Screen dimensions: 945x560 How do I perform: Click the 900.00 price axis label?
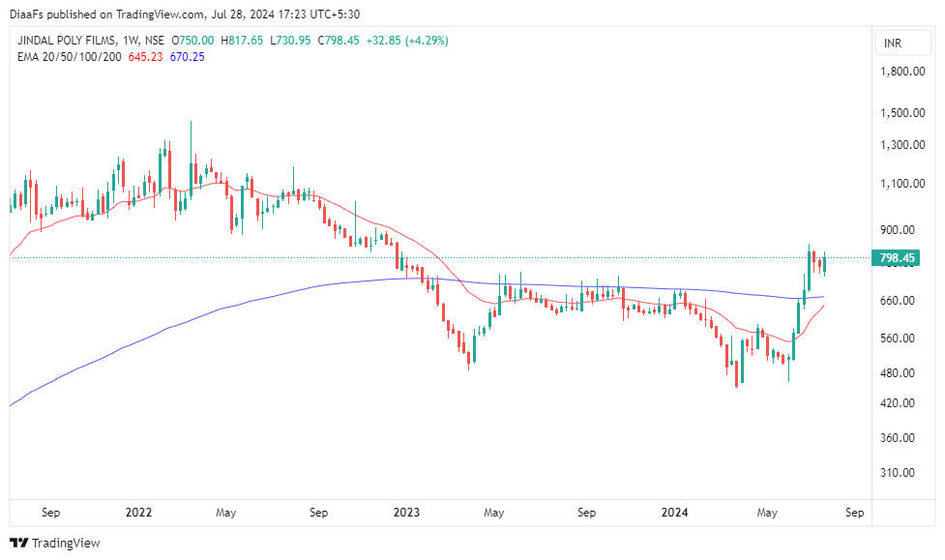pos(898,229)
